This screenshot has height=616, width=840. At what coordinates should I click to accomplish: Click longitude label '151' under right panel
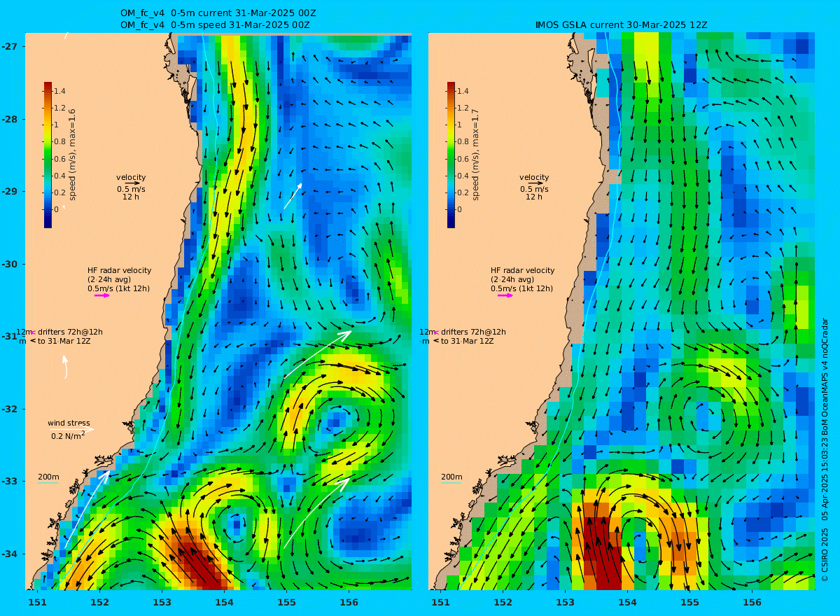[441, 602]
